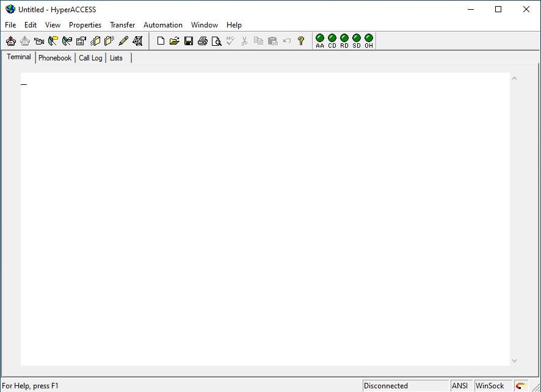Create a new document with blank page icon
The width and height of the screenshot is (541, 392).
161,41
